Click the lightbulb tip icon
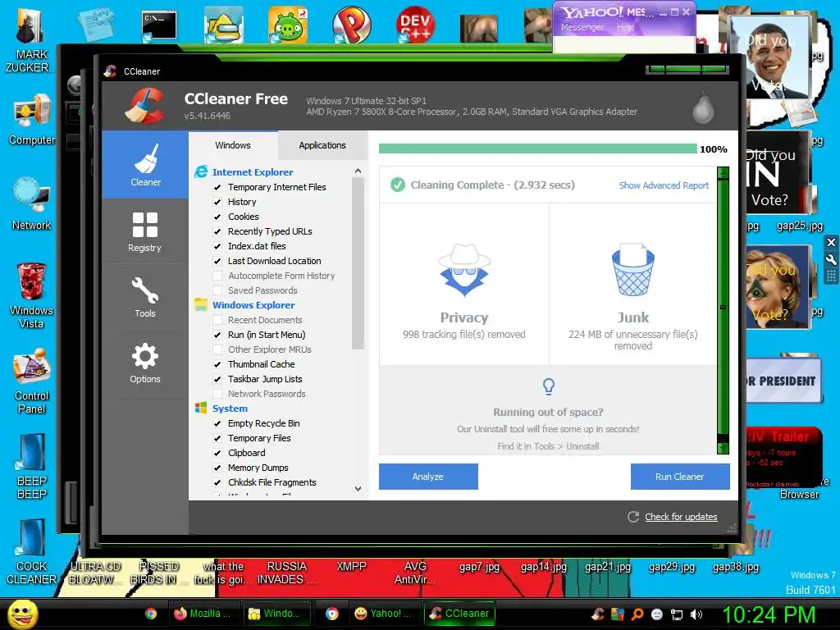The width and height of the screenshot is (840, 630). tap(548, 386)
